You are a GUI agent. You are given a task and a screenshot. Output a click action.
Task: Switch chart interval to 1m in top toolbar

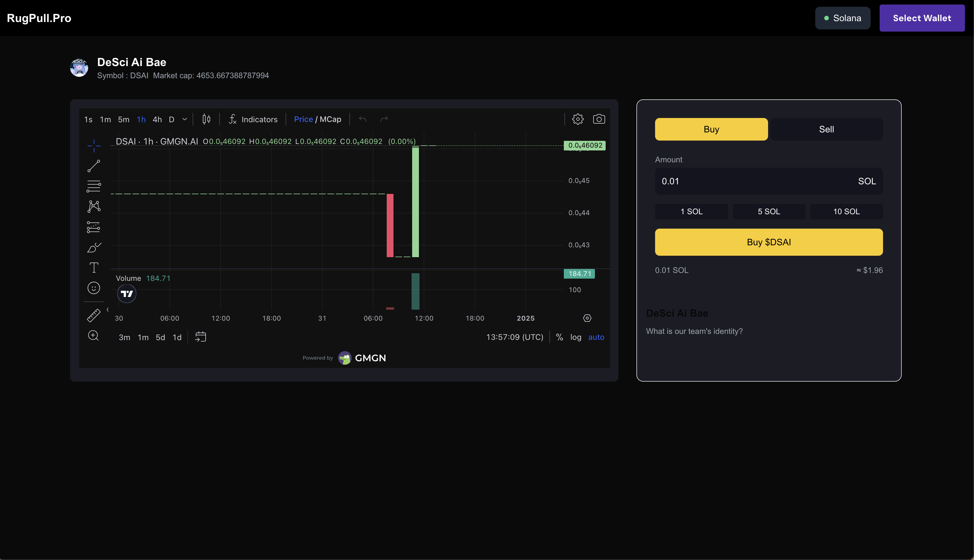click(105, 120)
